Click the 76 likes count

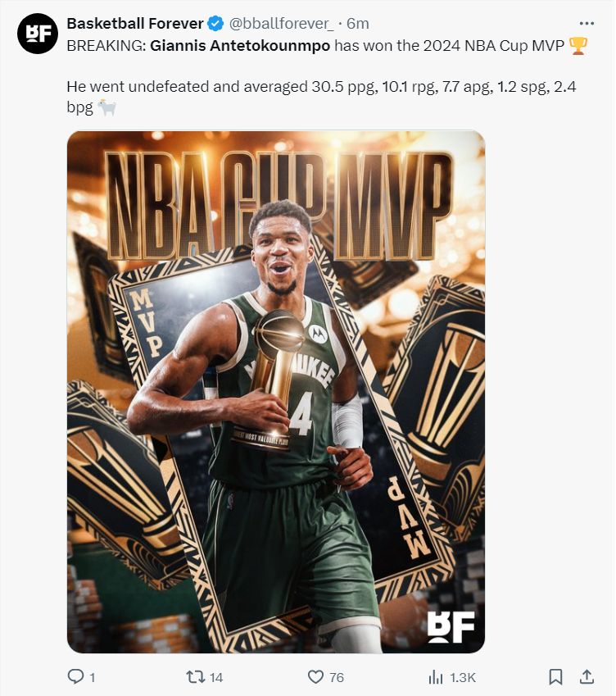click(x=337, y=677)
